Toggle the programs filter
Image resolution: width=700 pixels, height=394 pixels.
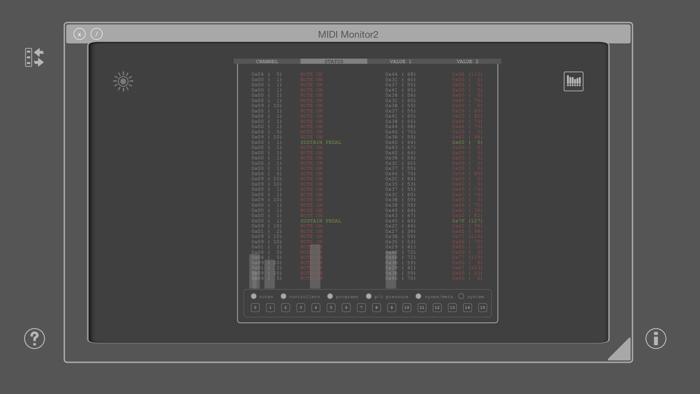click(330, 296)
